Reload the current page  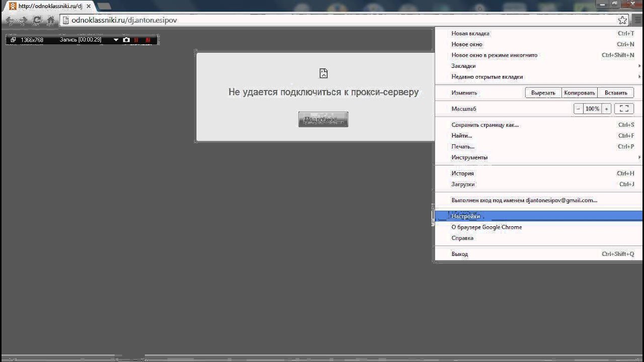point(37,21)
